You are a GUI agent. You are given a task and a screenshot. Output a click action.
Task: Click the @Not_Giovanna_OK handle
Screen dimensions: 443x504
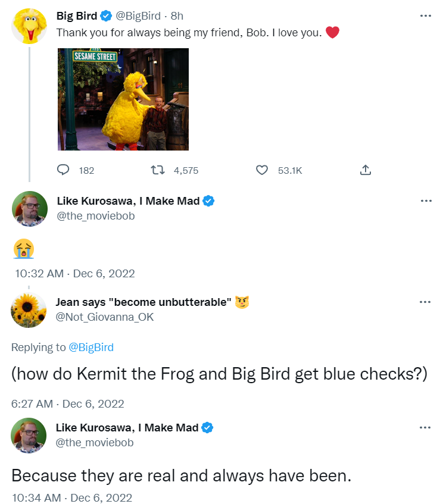tap(105, 317)
